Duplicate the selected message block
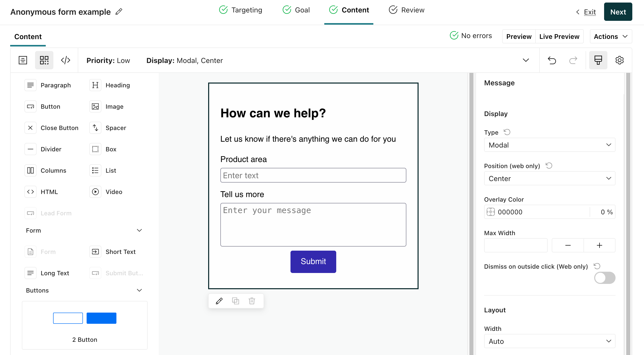Image resolution: width=644 pixels, height=355 pixels. (235, 301)
